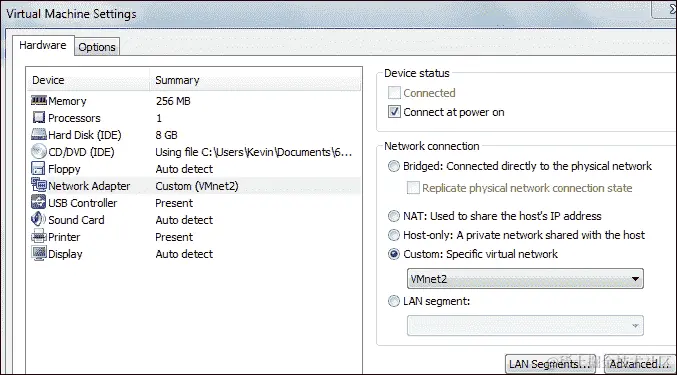The image size is (677, 375).
Task: Select the Processors chip icon
Action: (x=39, y=117)
